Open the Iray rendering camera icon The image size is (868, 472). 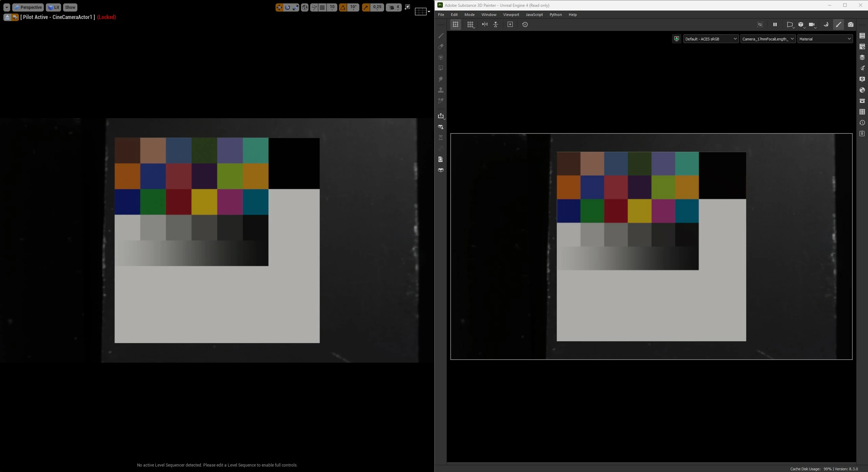tap(850, 24)
